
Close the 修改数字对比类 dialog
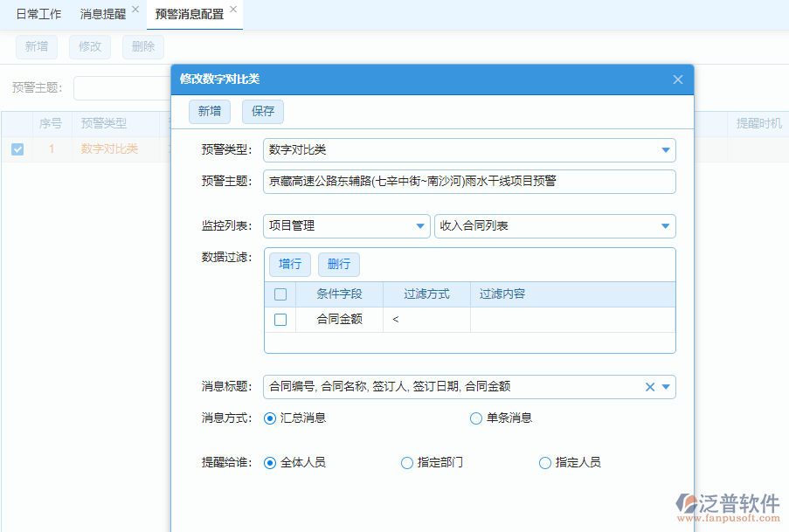tap(677, 79)
